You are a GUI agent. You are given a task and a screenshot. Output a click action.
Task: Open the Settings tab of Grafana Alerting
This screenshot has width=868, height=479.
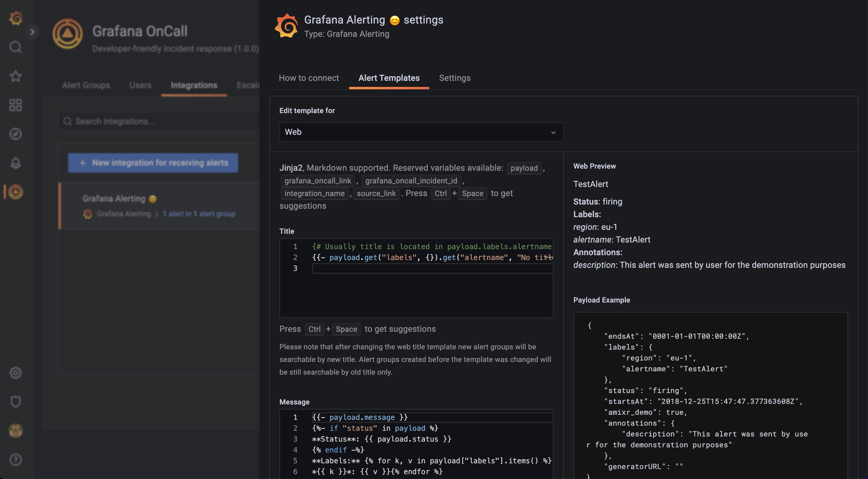455,78
